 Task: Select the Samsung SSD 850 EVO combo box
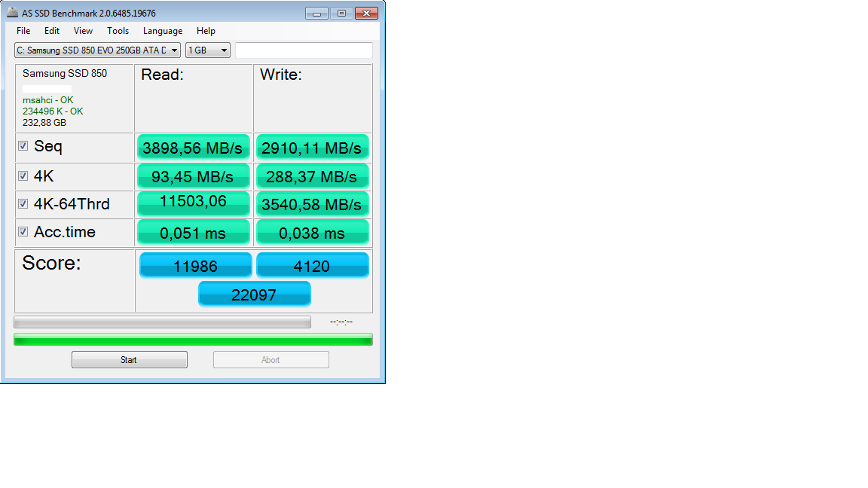(96, 50)
